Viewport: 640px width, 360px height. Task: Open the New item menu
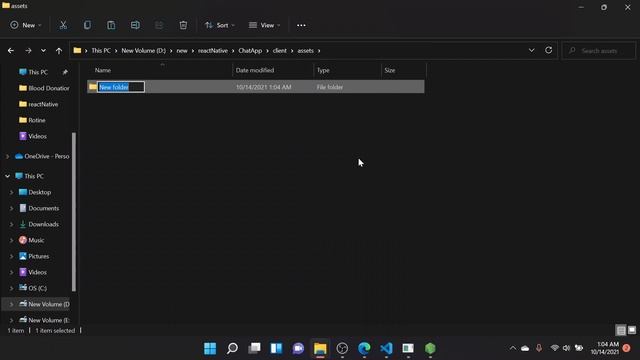pyautogui.click(x=26, y=25)
